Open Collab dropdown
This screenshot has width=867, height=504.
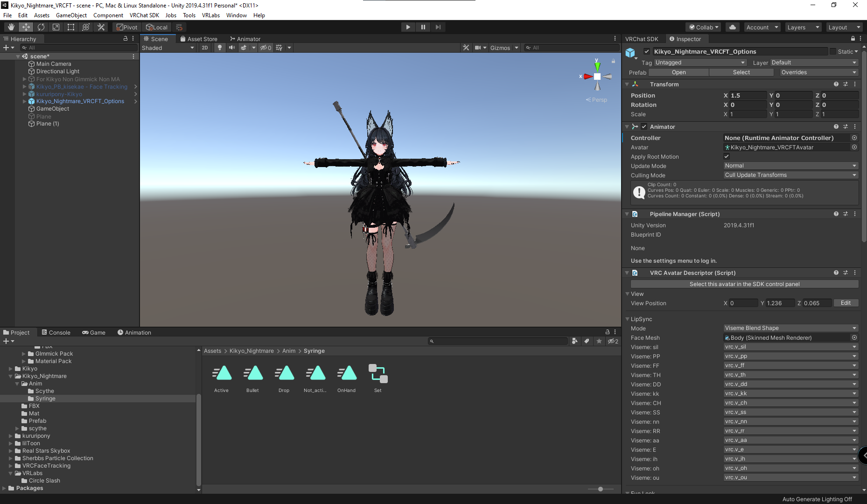704,27
